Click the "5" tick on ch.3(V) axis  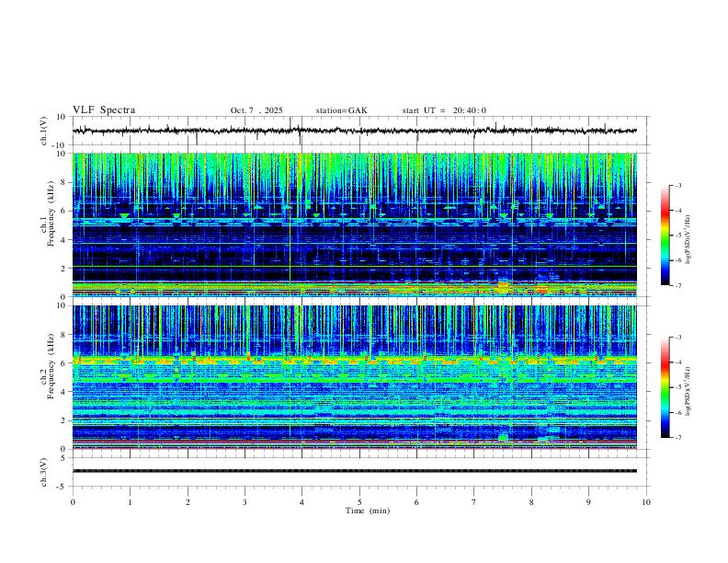64,457
